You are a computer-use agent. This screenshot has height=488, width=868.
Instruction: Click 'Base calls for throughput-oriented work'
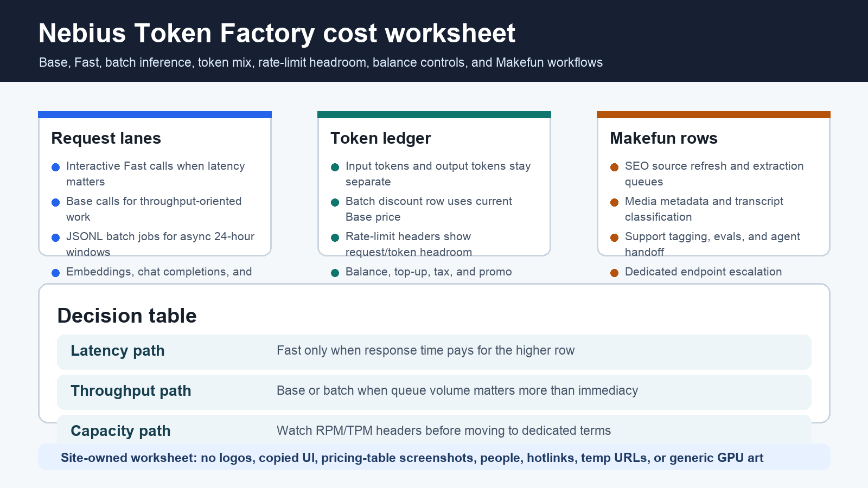(x=154, y=209)
